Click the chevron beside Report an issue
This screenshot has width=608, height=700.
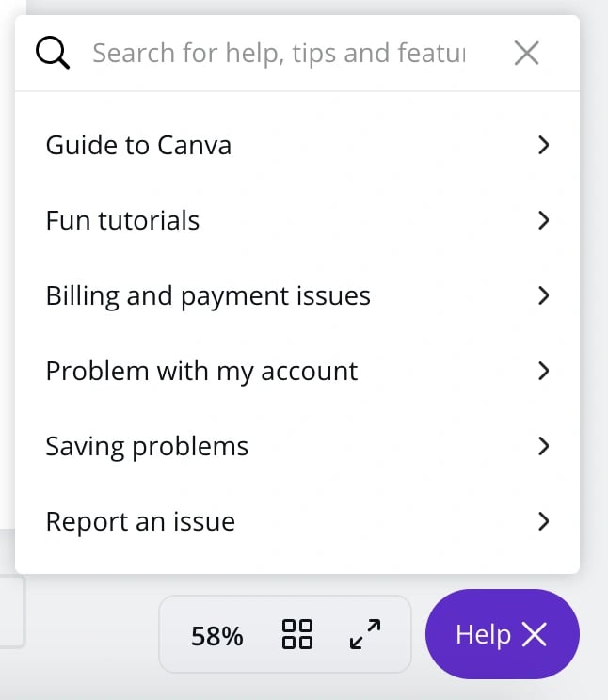coord(543,521)
